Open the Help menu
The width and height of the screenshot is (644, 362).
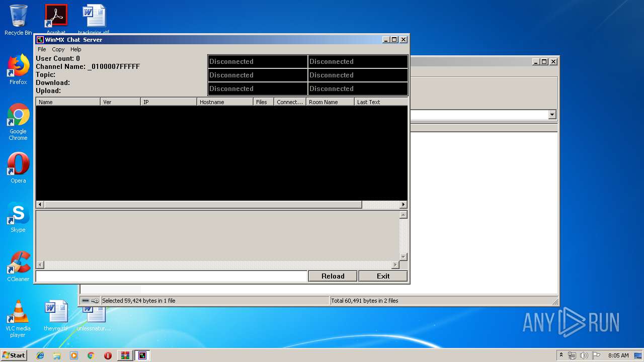pos(76,49)
